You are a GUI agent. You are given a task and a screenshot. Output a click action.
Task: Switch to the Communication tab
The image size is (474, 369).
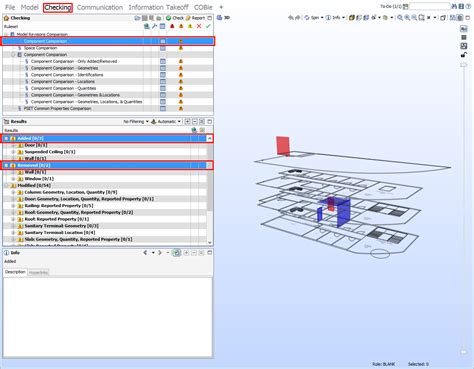click(x=100, y=7)
